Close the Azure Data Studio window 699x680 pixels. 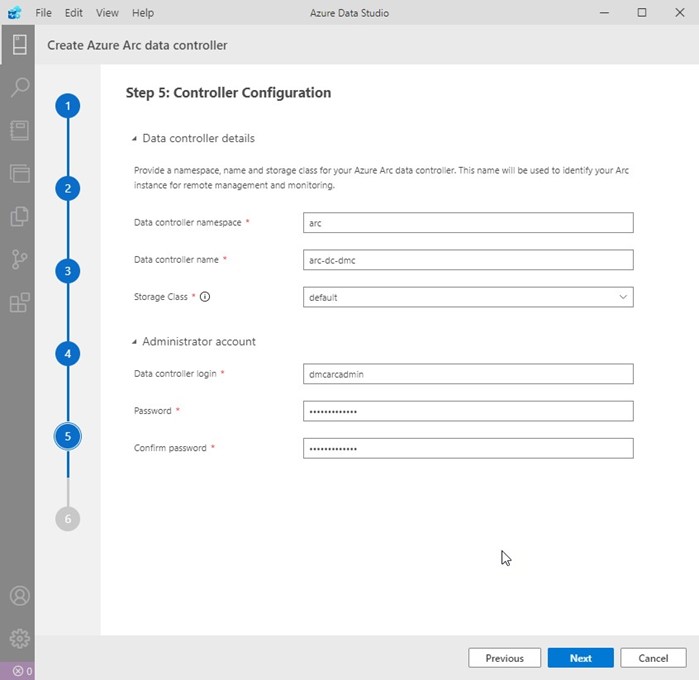[680, 12]
